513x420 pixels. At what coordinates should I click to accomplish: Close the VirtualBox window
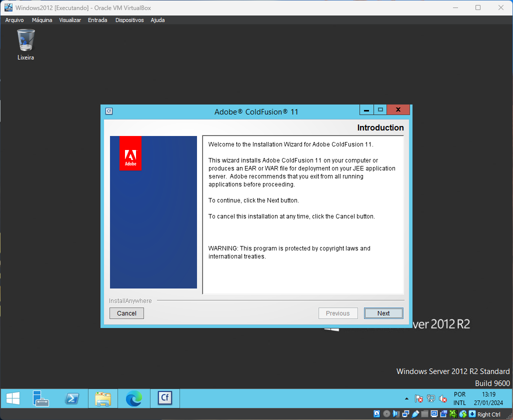[501, 7]
